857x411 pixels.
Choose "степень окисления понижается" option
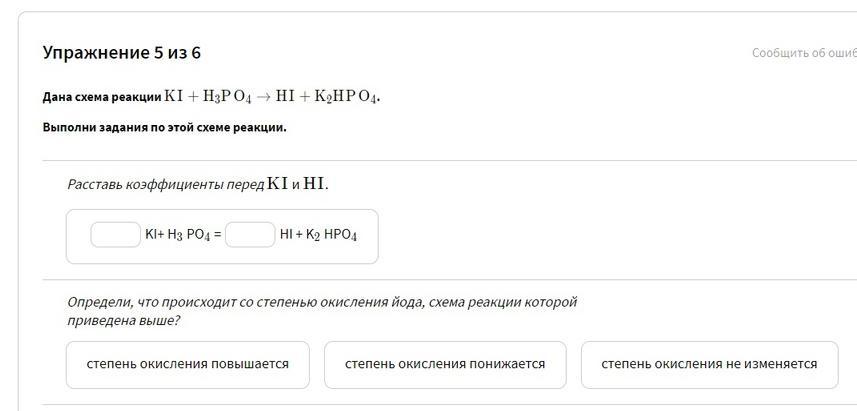pos(445,364)
